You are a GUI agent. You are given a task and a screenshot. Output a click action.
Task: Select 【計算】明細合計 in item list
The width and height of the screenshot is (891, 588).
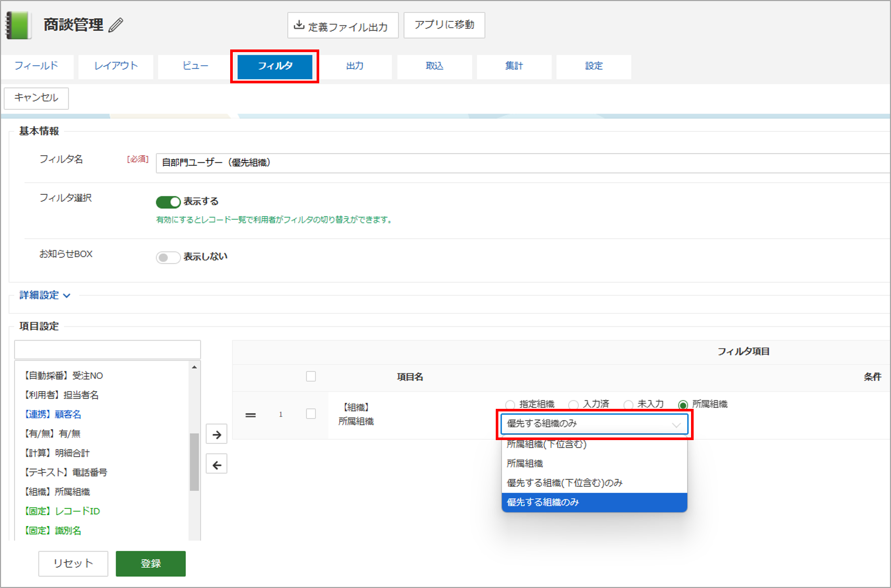tap(56, 453)
